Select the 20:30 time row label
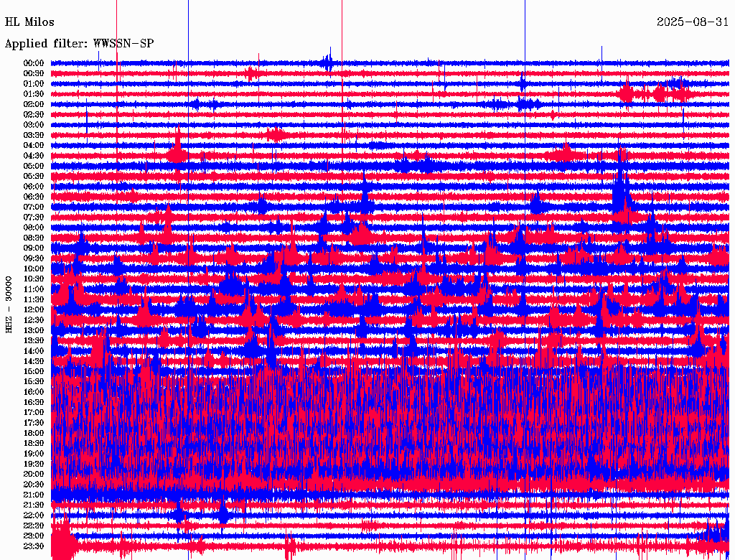735x560 pixels. point(34,485)
